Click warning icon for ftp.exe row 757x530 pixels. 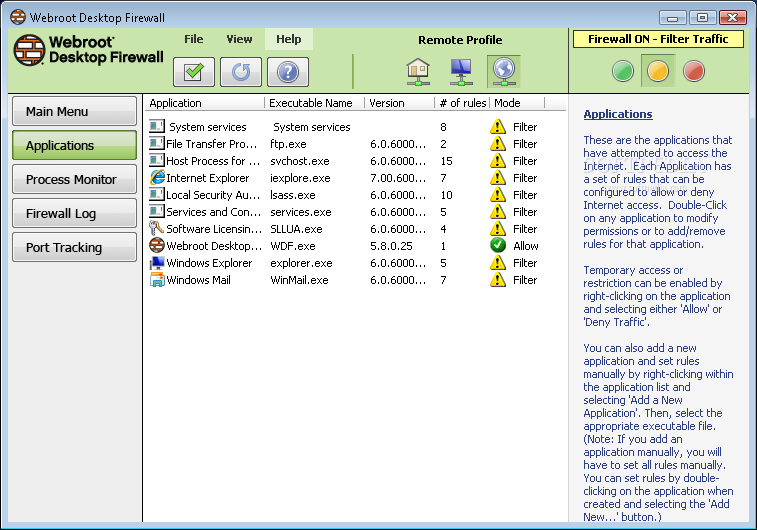coord(498,143)
